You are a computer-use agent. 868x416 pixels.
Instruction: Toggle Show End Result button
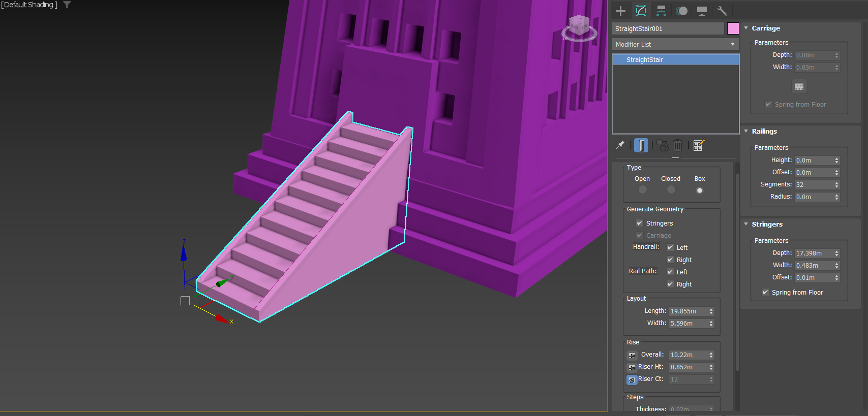tap(641, 145)
